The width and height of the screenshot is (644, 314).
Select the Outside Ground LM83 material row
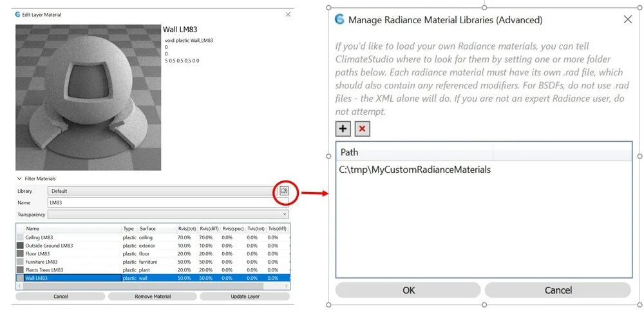(153, 246)
